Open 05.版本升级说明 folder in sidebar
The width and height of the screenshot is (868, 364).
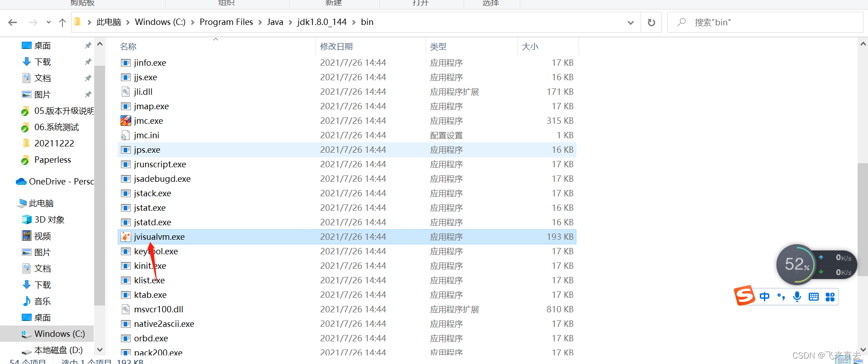tap(64, 111)
